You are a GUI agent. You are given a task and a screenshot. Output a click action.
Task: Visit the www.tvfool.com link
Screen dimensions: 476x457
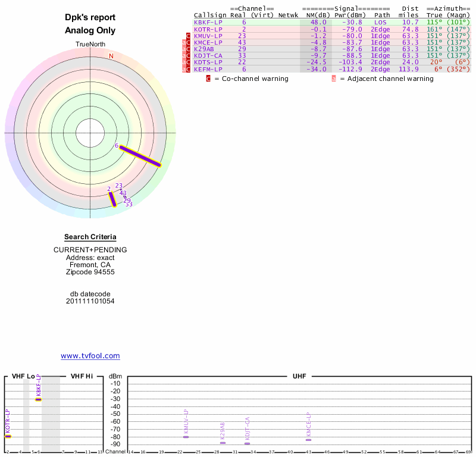tap(90, 356)
